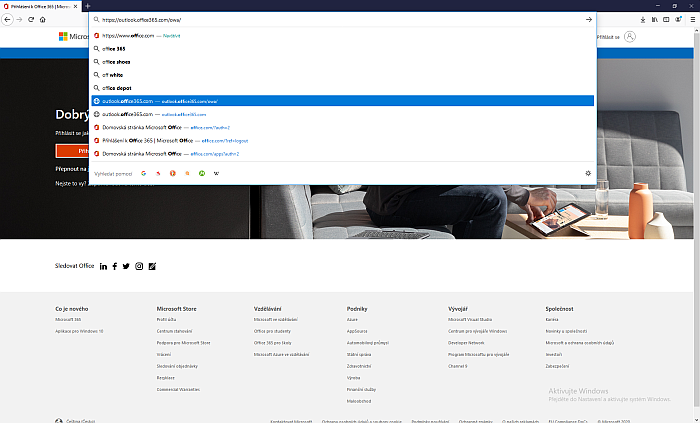The image size is (700, 423).
Task: Open the office.com/apps?auth=2 history suggestion
Action: (x=342, y=154)
